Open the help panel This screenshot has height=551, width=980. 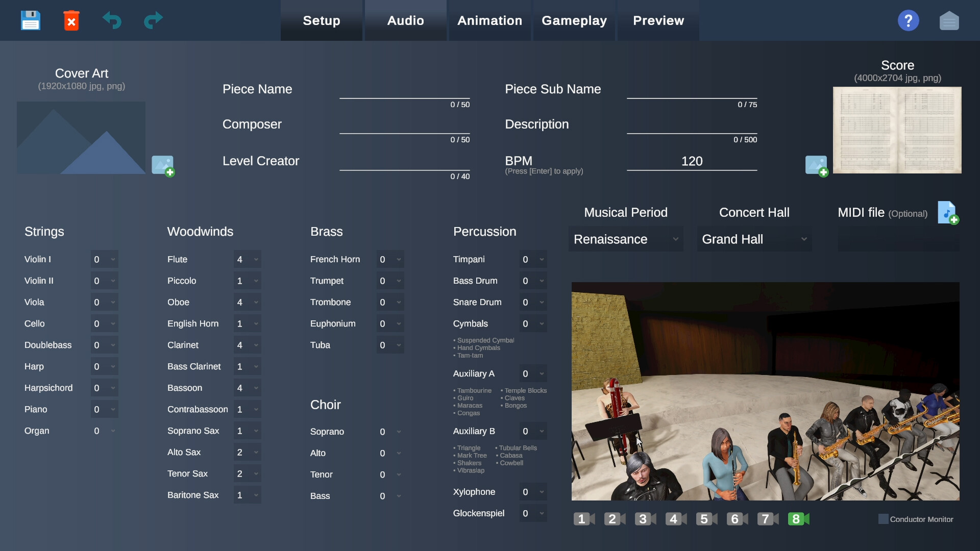pyautogui.click(x=909, y=20)
